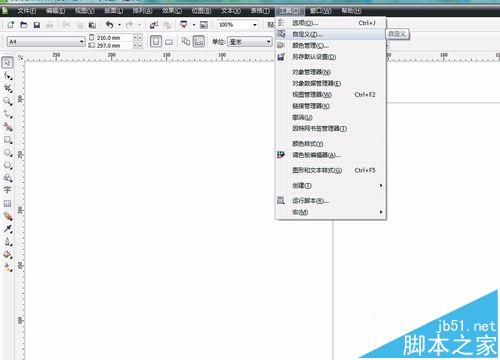This screenshot has width=500, height=360.
Task: Select the Eyedropper tool
Action: tap(8, 229)
